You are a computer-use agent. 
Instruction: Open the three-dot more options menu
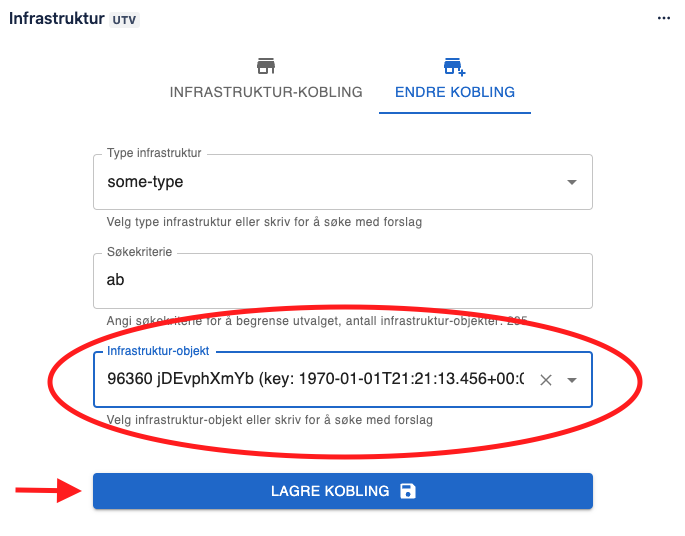[663, 18]
